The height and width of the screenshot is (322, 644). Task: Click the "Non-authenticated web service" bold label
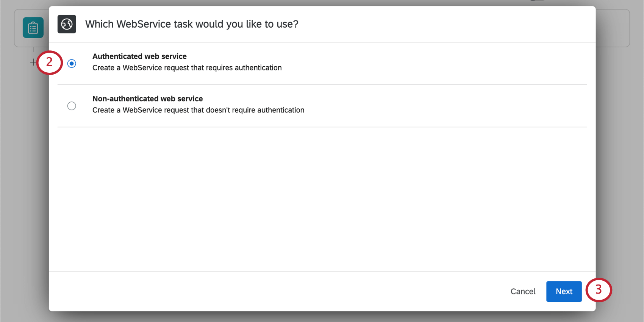147,99
